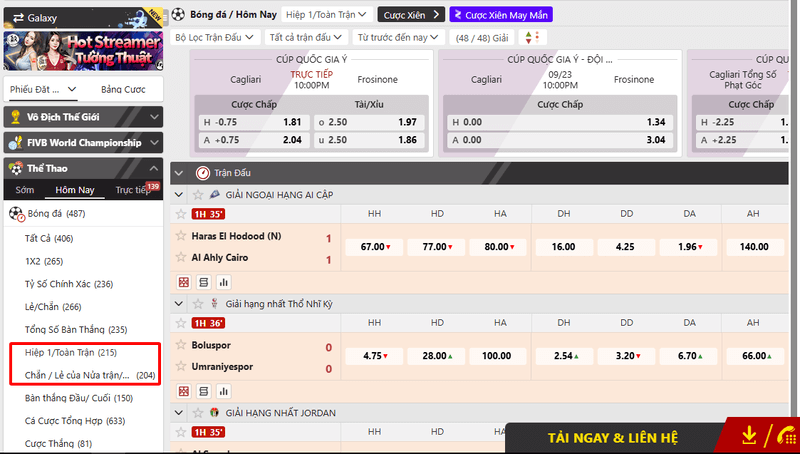Click the Galaxy switch arrows icon
The image size is (800, 454).
[x=17, y=18]
